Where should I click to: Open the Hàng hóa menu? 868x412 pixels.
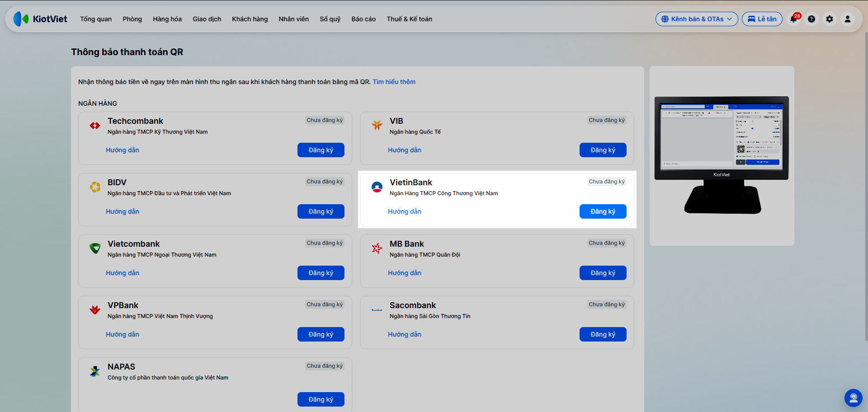(x=167, y=19)
